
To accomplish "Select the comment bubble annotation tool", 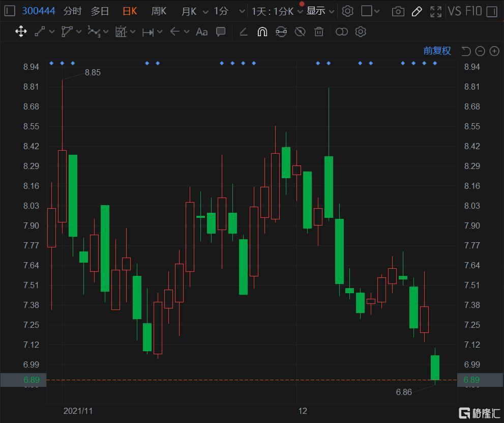I will [221, 32].
